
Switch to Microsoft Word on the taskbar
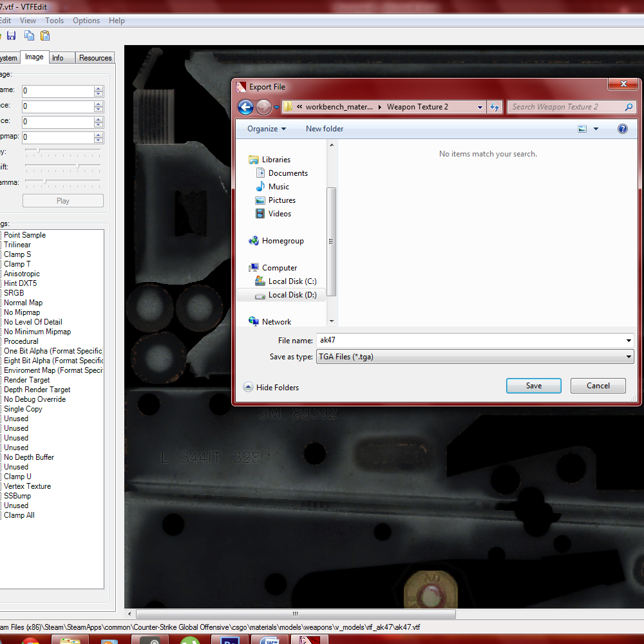(x=269, y=640)
